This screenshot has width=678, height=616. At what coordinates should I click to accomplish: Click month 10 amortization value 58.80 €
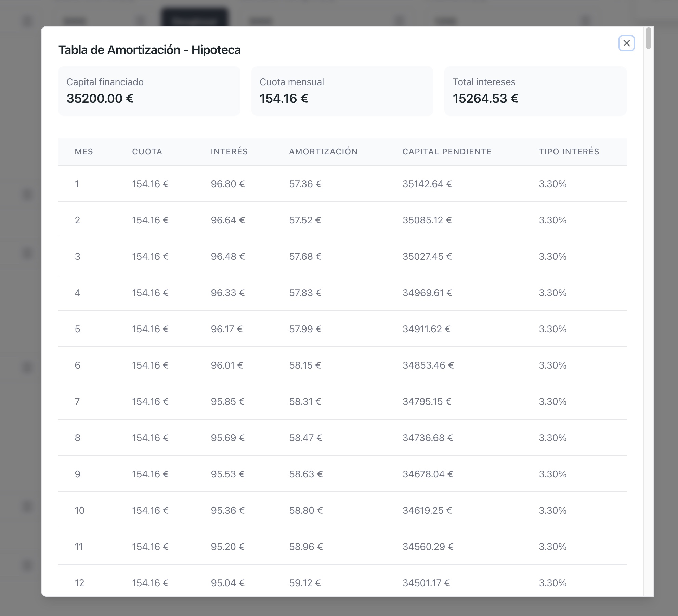(x=306, y=511)
